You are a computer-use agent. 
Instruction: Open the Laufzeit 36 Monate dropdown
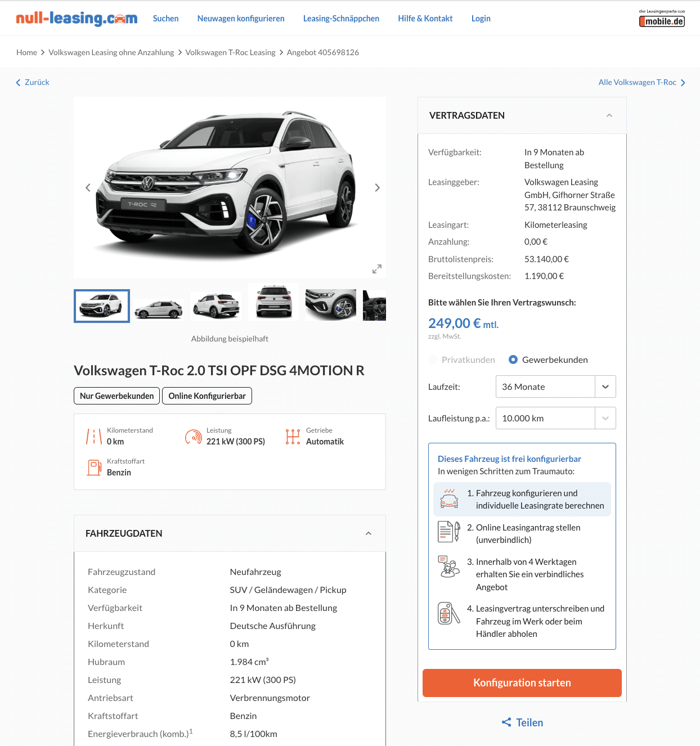[x=556, y=387]
